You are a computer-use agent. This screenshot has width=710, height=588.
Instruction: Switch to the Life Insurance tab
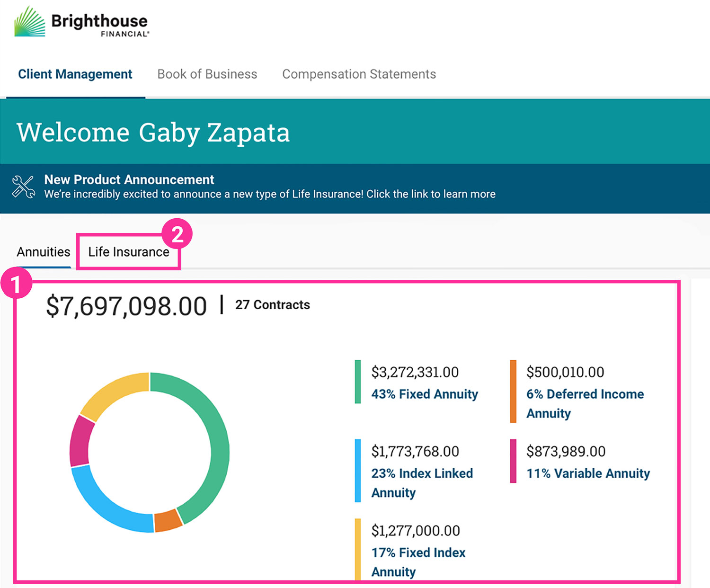[128, 252]
